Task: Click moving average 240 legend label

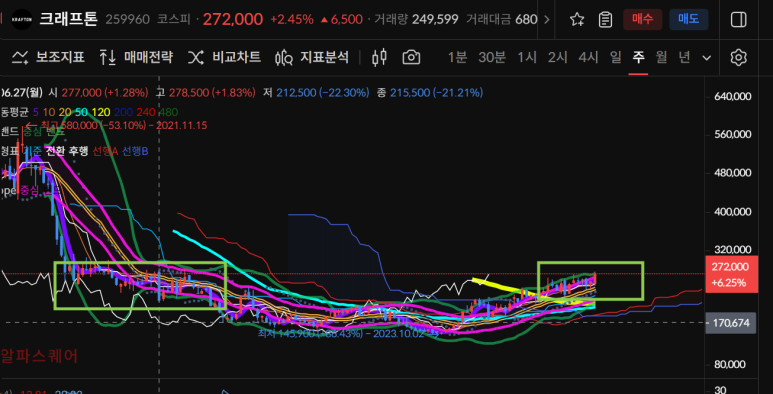Action: tap(145, 112)
